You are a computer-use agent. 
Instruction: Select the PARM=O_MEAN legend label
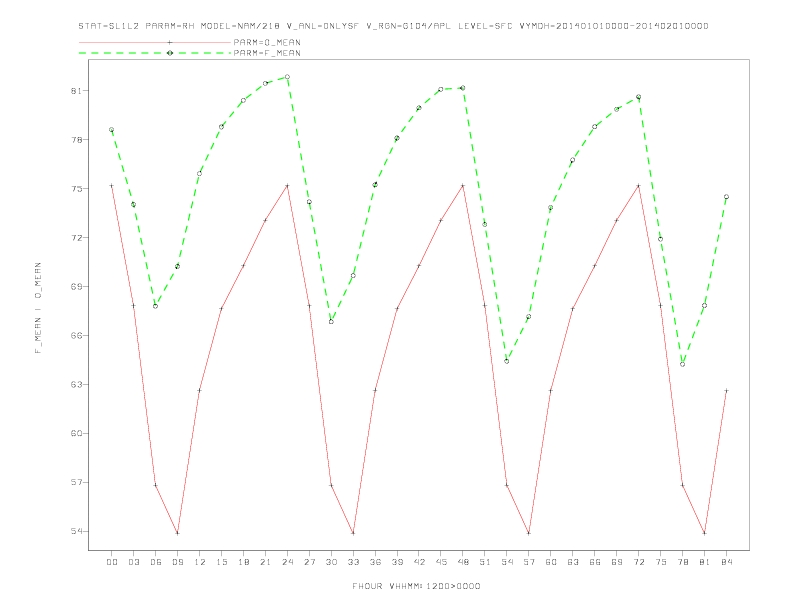(x=267, y=42)
